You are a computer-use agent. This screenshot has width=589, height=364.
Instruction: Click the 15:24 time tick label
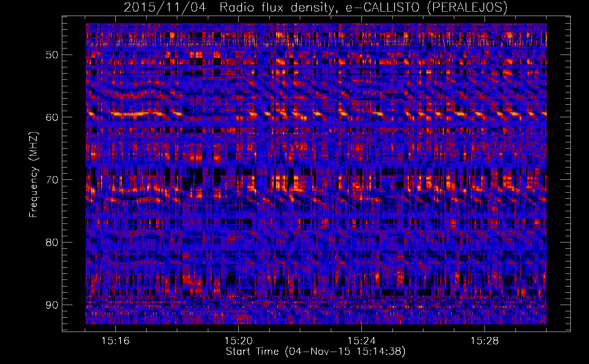[x=362, y=341]
